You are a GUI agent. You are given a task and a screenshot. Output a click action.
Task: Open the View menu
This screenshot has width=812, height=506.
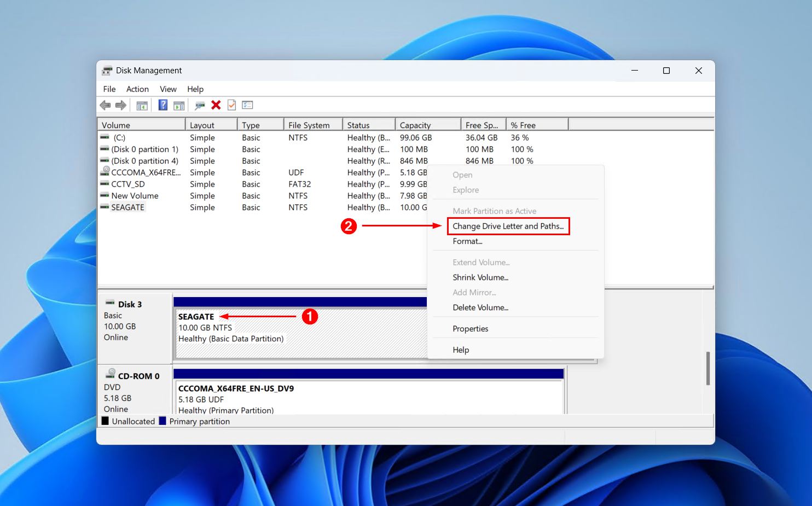pos(168,89)
